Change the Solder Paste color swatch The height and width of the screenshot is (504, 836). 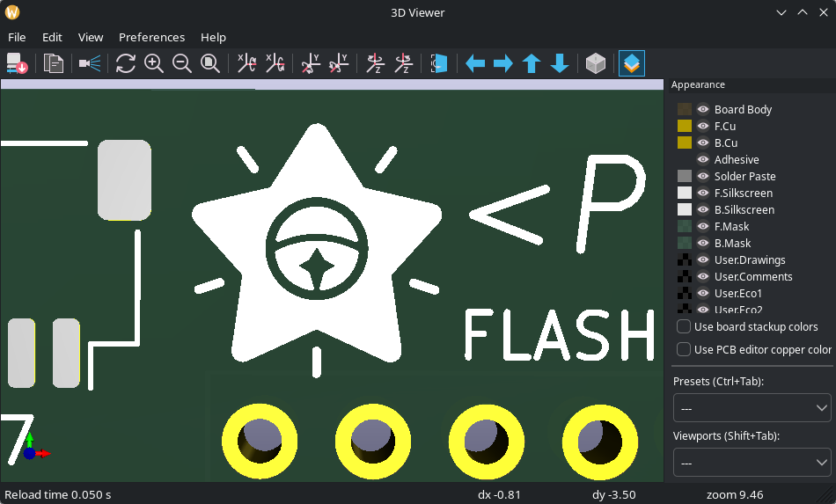tap(684, 176)
